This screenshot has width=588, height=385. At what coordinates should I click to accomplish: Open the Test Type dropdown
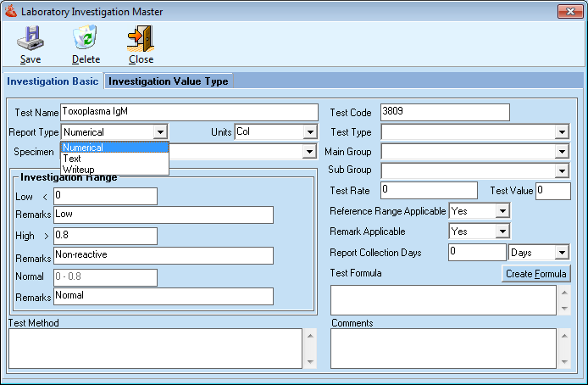pyautogui.click(x=561, y=132)
